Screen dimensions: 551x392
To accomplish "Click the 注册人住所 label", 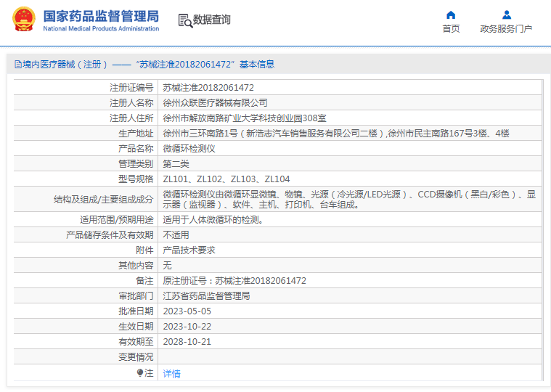I will (x=131, y=118).
